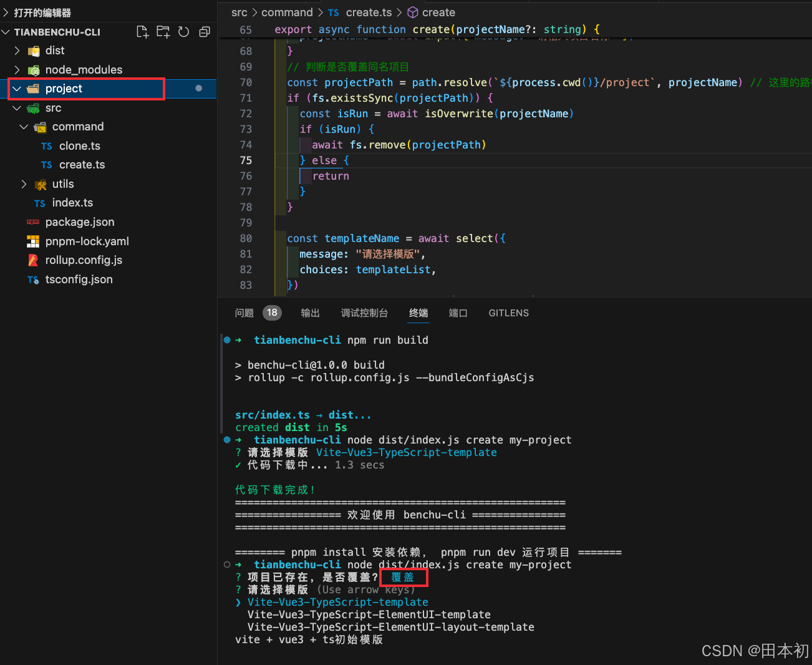Click the project folder modified dot indicator
Viewport: 812px width, 665px height.
[x=199, y=89]
